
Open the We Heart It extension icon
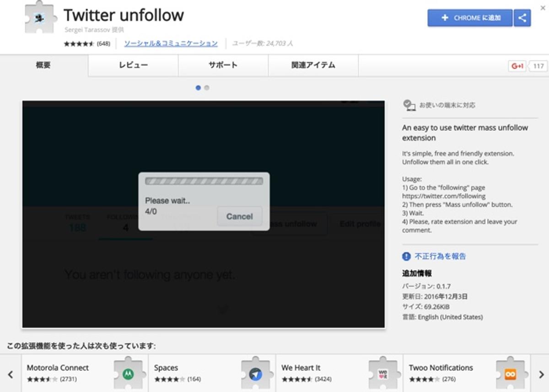point(383,374)
